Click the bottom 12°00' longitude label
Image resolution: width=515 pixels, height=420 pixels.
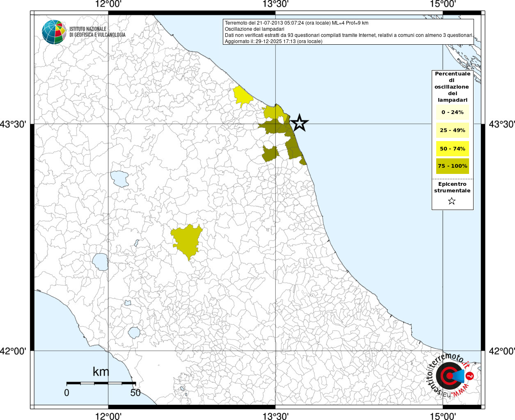(x=108, y=416)
